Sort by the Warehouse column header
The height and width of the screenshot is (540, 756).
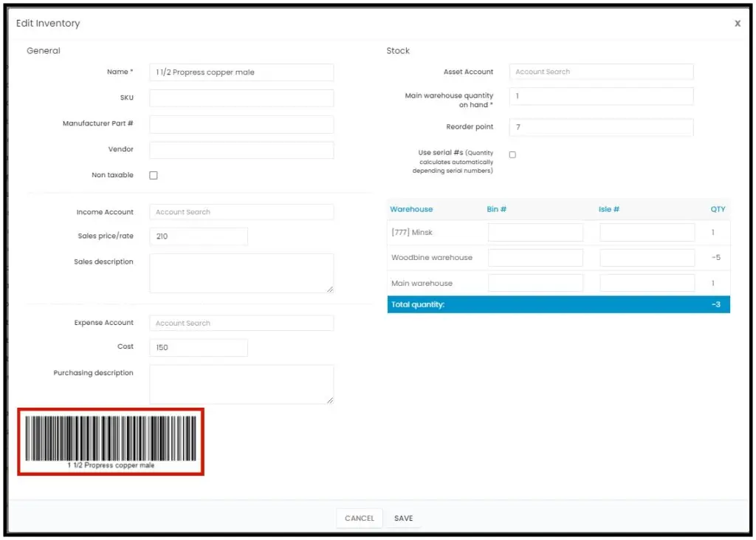[x=411, y=209]
